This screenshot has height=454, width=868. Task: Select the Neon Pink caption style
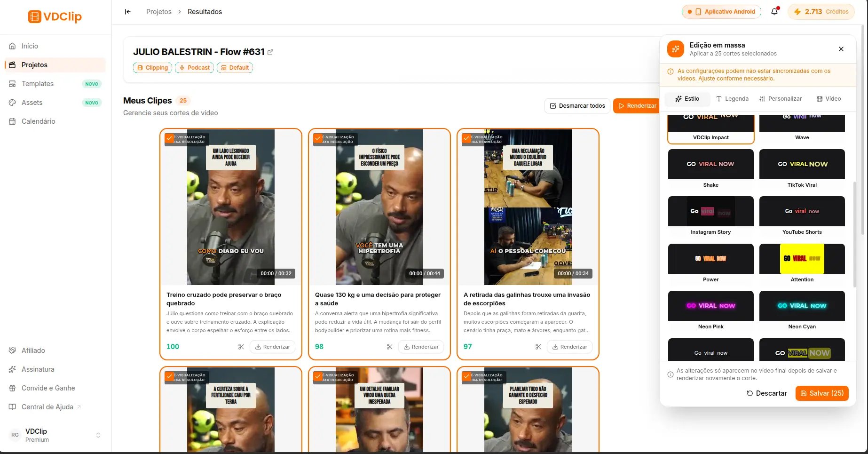click(x=711, y=311)
